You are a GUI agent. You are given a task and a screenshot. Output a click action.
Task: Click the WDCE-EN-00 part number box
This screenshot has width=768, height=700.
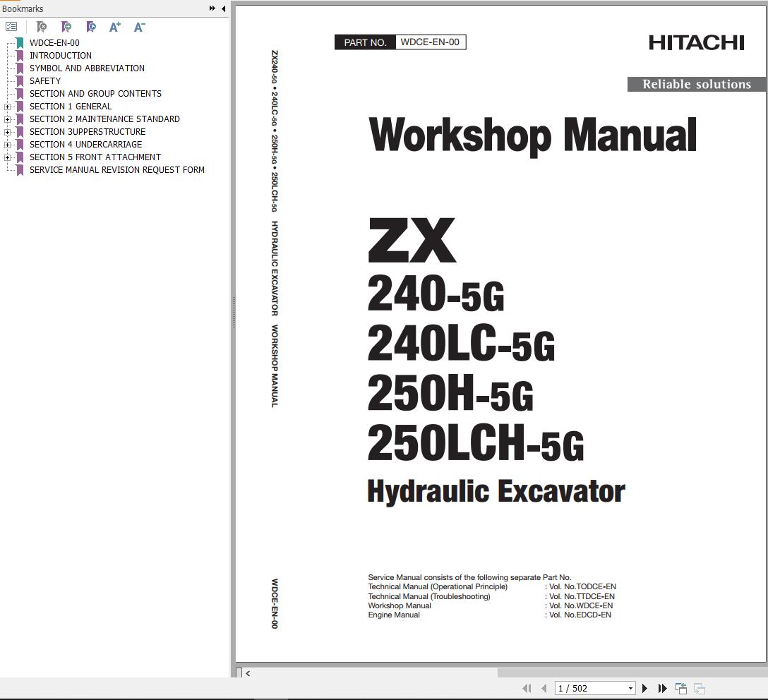tap(430, 42)
